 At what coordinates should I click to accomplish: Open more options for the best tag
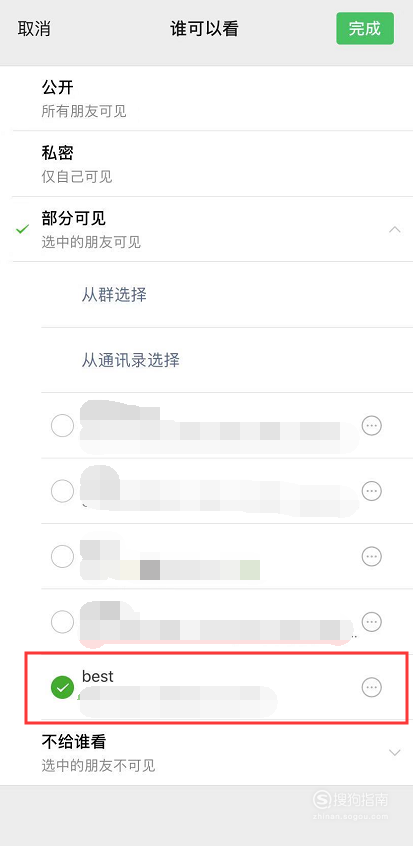[371, 687]
